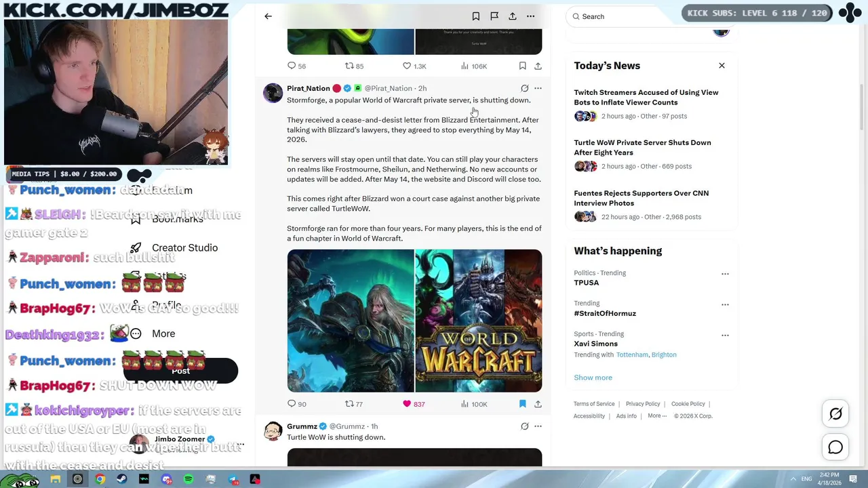Open the floating Messages chat button
Viewport: 868px width, 488px height.
[835, 447]
